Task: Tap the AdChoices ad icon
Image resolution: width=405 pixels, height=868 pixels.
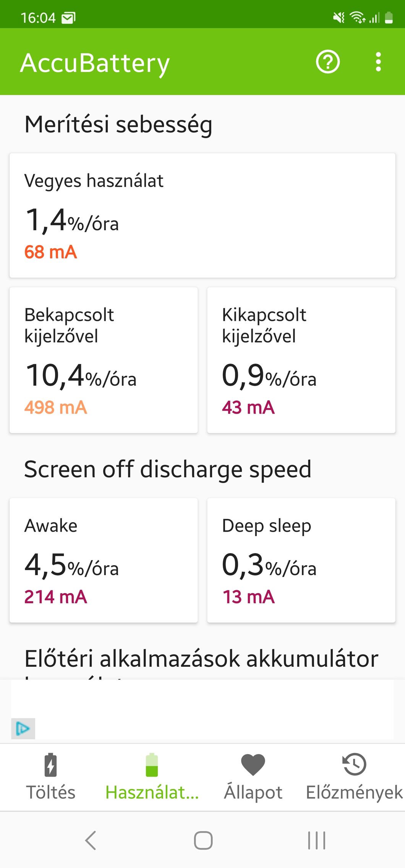Action: pos(23,729)
